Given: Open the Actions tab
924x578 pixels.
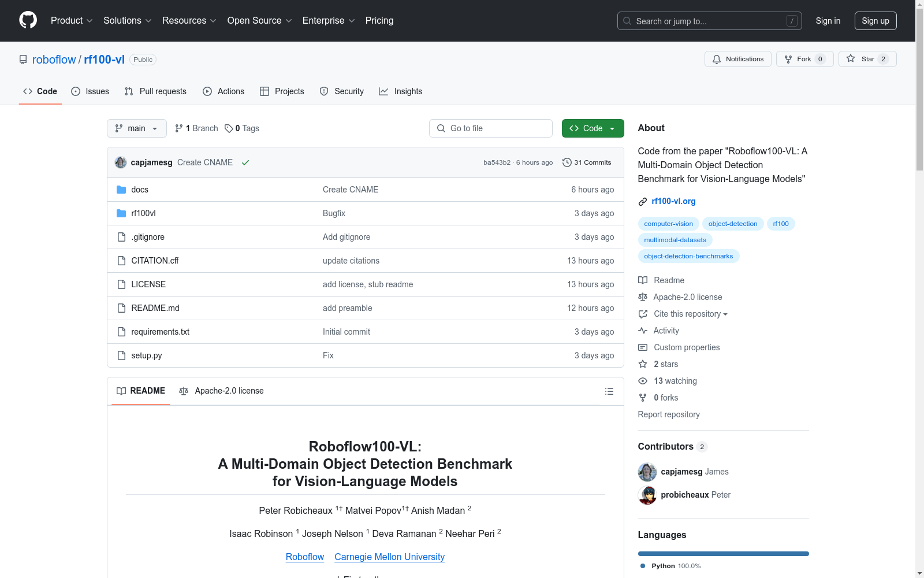Looking at the screenshot, I should coord(223,91).
